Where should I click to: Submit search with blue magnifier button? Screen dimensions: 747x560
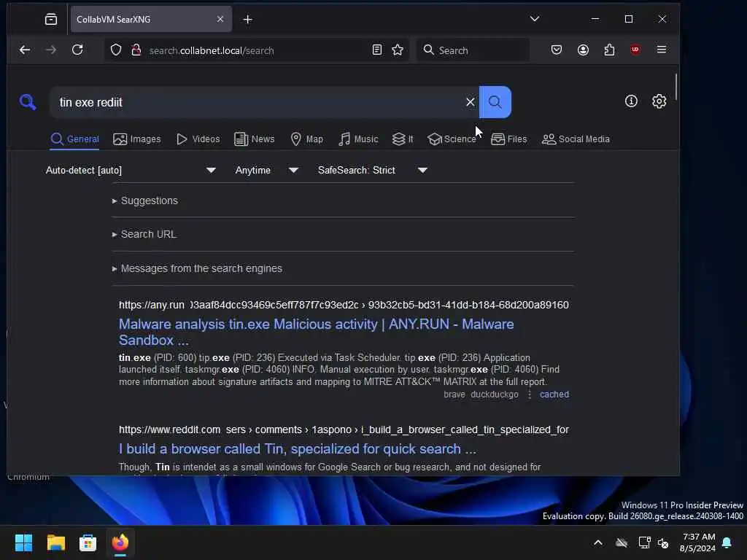pyautogui.click(x=495, y=102)
